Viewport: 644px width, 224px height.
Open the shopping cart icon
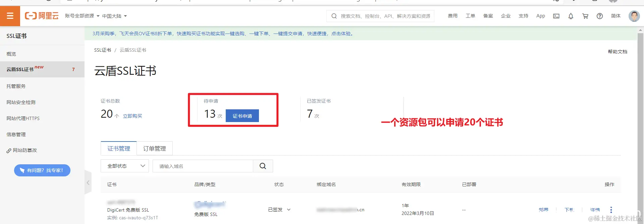[585, 16]
